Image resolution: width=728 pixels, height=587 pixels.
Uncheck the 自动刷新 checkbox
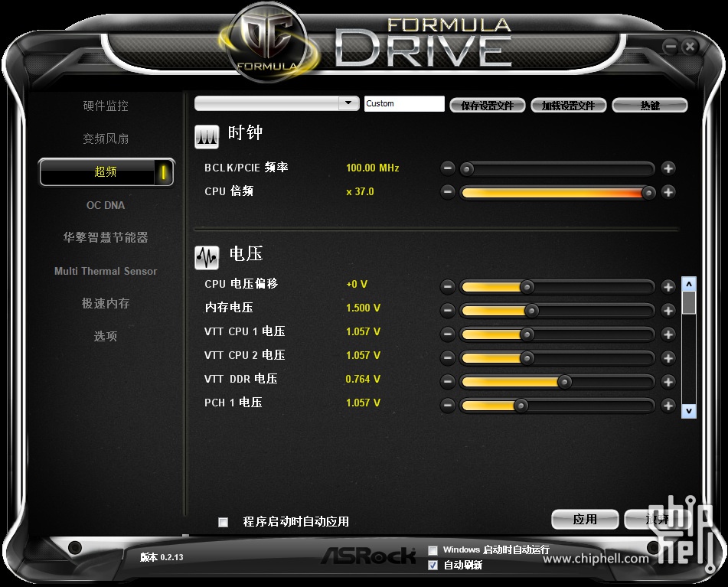[433, 566]
